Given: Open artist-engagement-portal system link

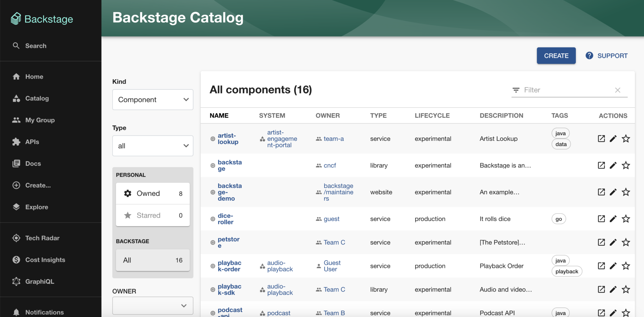Looking at the screenshot, I should click(x=282, y=139).
